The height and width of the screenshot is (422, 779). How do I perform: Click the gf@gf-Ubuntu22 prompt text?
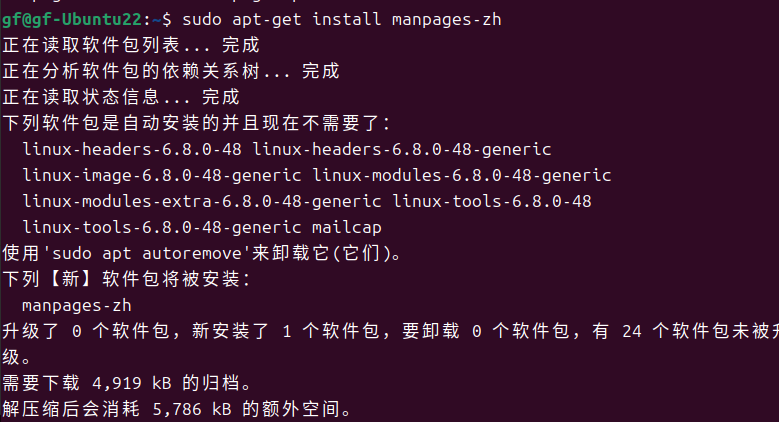click(72, 20)
